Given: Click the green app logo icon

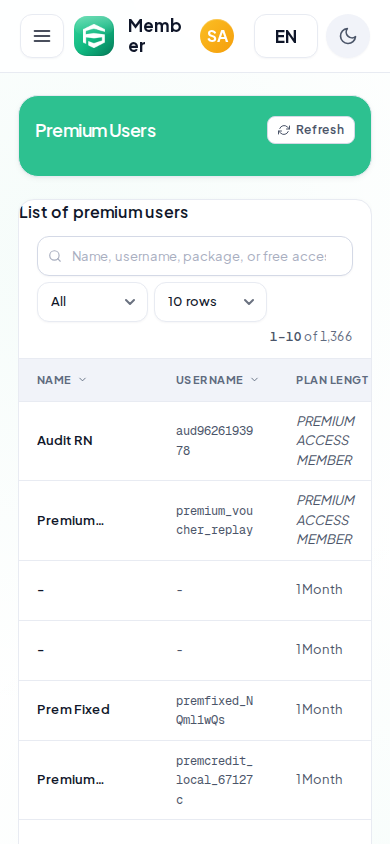Looking at the screenshot, I should tap(94, 36).
